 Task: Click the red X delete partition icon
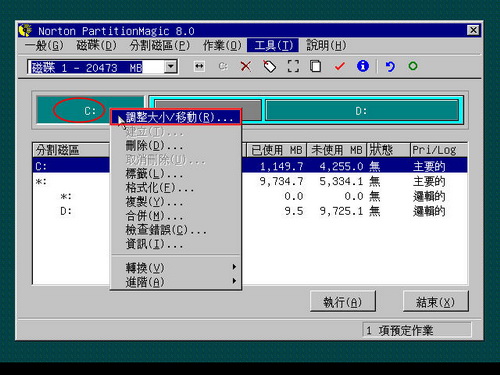coord(246,66)
